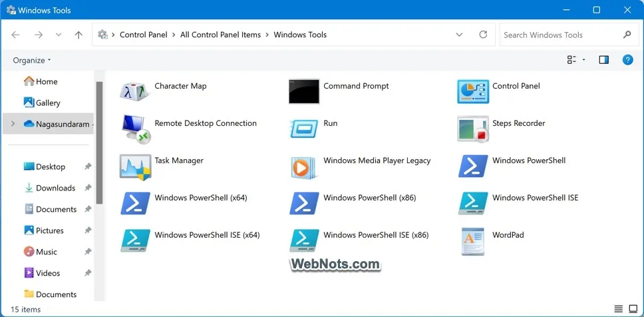This screenshot has height=317, width=644.
Task: Unpin Desktop using its pin icon
Action: [87, 166]
